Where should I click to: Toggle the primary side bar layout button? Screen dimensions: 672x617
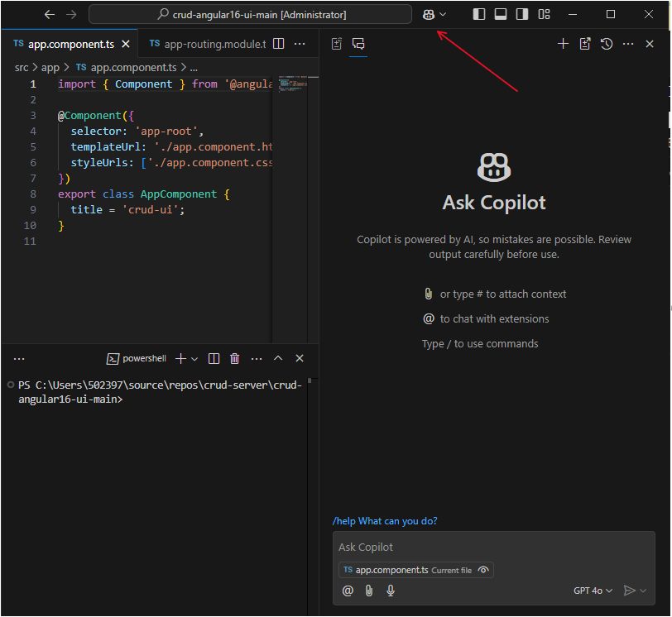pyautogui.click(x=479, y=15)
